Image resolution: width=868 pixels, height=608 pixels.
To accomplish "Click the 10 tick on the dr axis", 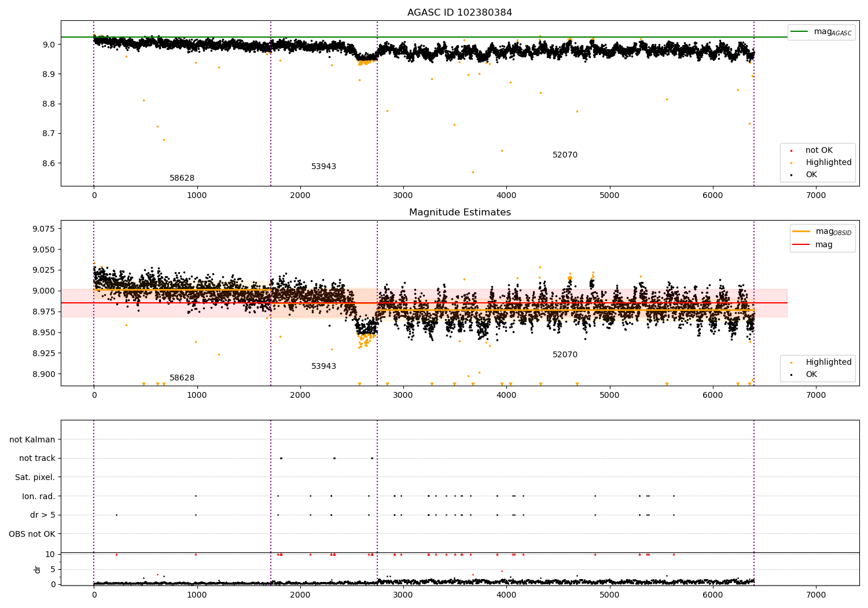I will 50,554.
